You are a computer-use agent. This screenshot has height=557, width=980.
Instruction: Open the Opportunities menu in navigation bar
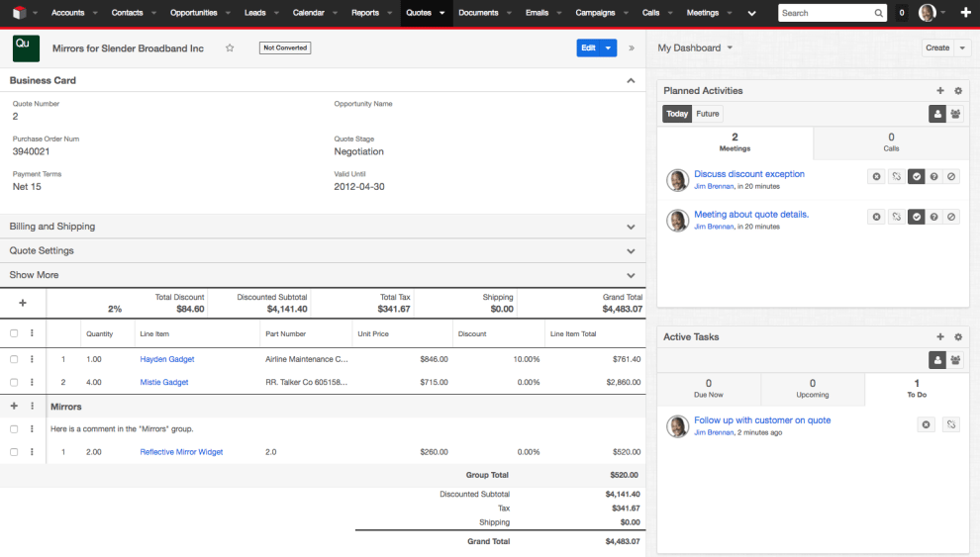(x=193, y=13)
